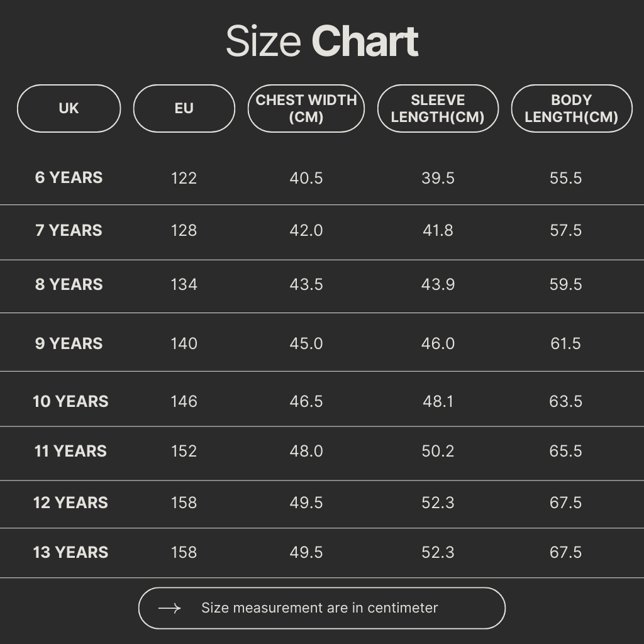Click the 'Size measurement are in centimeter' note
This screenshot has width=644, height=644.
tap(319, 608)
